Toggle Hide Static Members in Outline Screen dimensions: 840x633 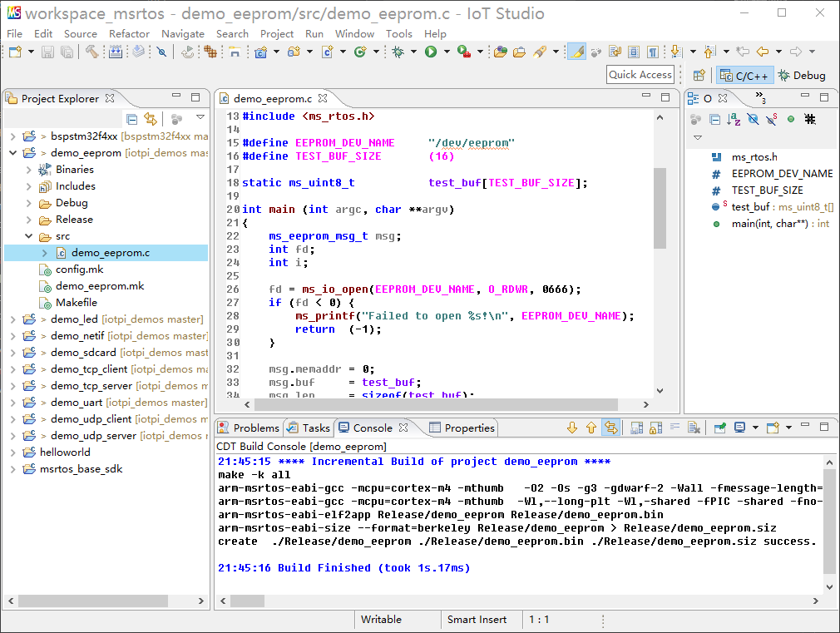[x=772, y=119]
